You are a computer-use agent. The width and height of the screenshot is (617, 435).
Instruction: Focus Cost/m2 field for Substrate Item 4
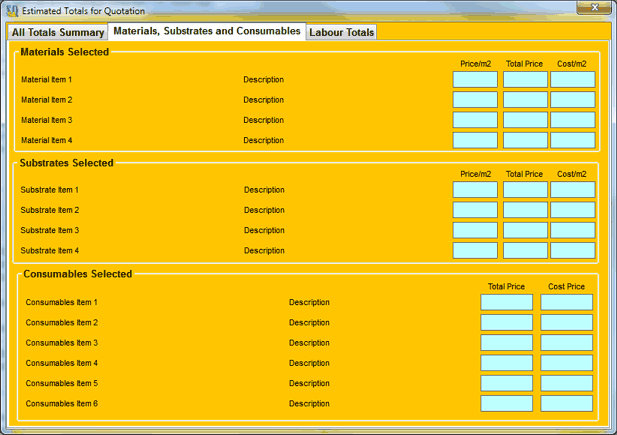click(x=572, y=250)
